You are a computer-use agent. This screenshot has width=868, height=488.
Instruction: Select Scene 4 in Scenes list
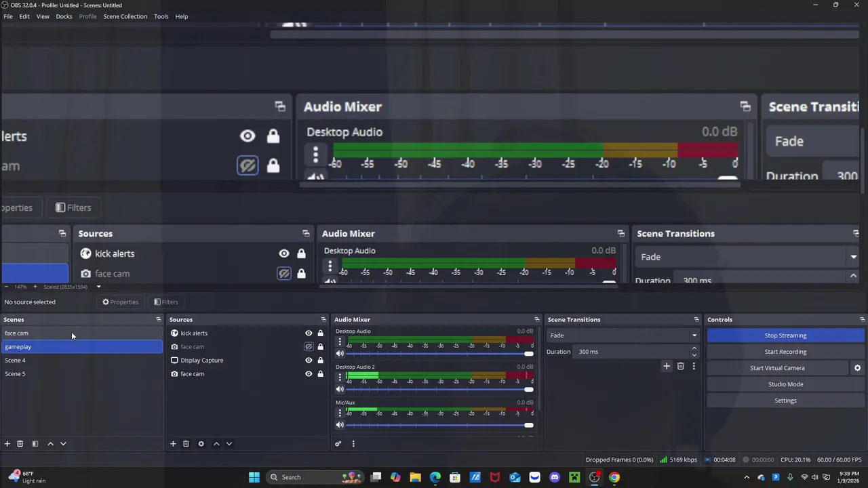tap(81, 361)
